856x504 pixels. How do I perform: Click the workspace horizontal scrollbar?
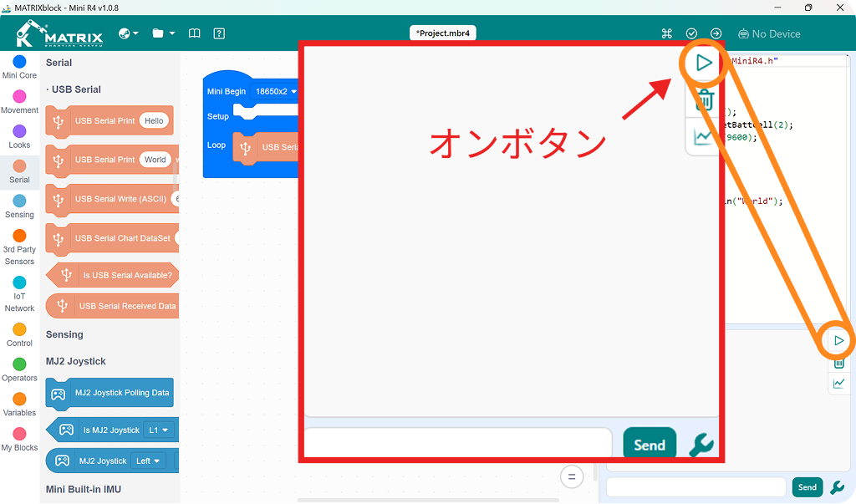429,500
